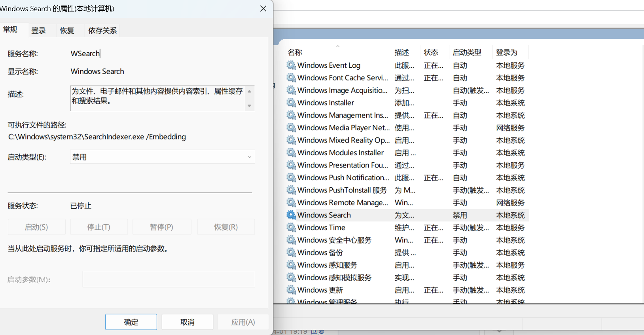This screenshot has width=644, height=335.
Task: Click 手动(触发... in Windows 感知服务 row
Action: pos(471,265)
